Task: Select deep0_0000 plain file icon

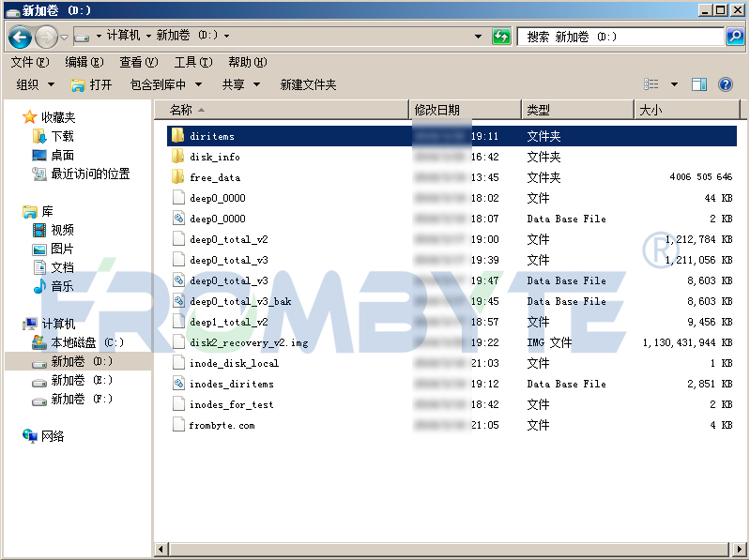Action: click(178, 197)
